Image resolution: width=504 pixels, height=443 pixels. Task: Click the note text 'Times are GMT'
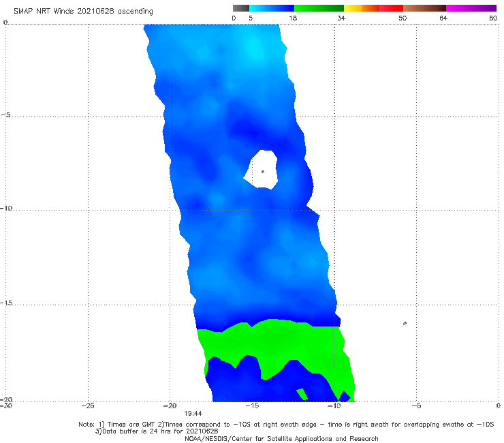[131, 425]
